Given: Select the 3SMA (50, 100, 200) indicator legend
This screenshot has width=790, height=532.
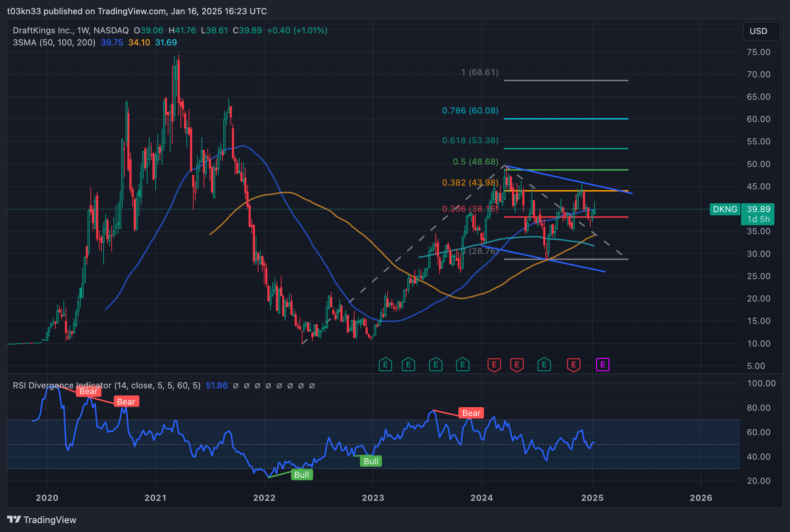Looking at the screenshot, I should point(54,43).
